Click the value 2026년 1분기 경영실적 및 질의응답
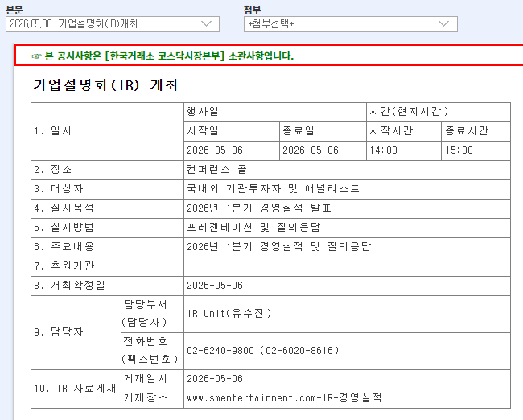Image resolution: width=523 pixels, height=420 pixels. pyautogui.click(x=279, y=247)
